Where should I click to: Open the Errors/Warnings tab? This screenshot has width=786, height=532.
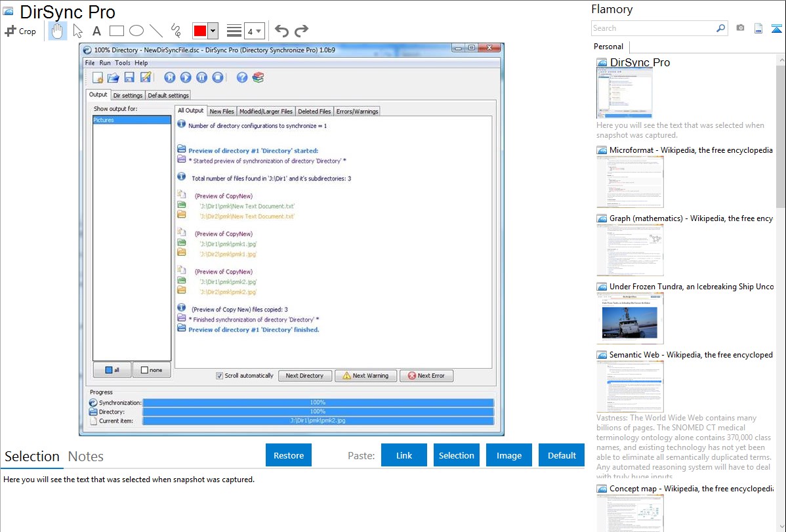[x=357, y=112]
